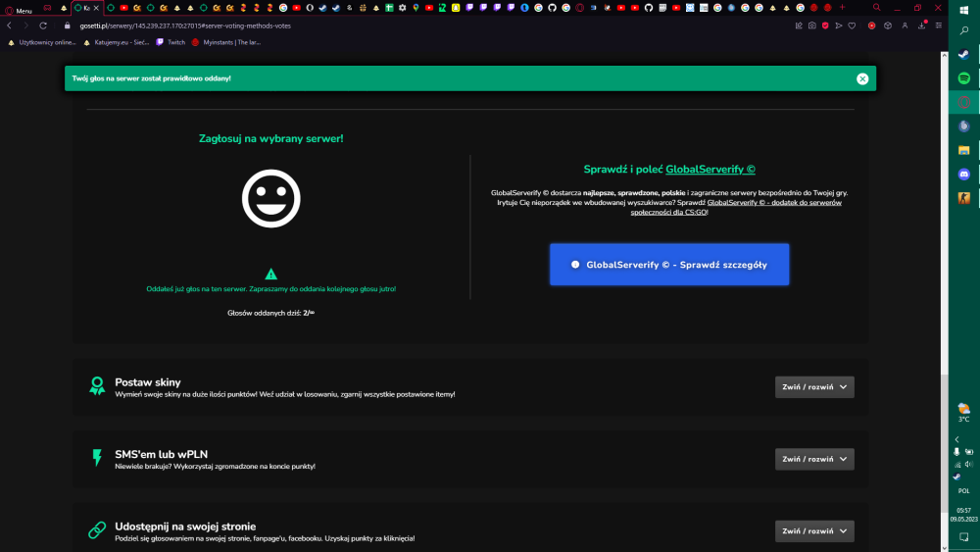
Task: Open the Twitch bookmark
Action: pyautogui.click(x=171, y=42)
